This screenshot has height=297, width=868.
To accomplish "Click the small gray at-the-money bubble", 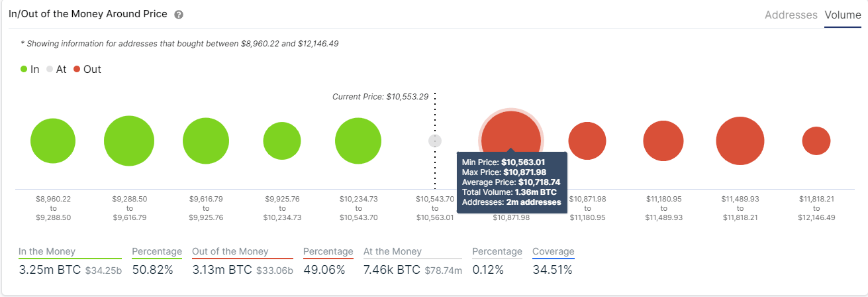I will pos(435,141).
